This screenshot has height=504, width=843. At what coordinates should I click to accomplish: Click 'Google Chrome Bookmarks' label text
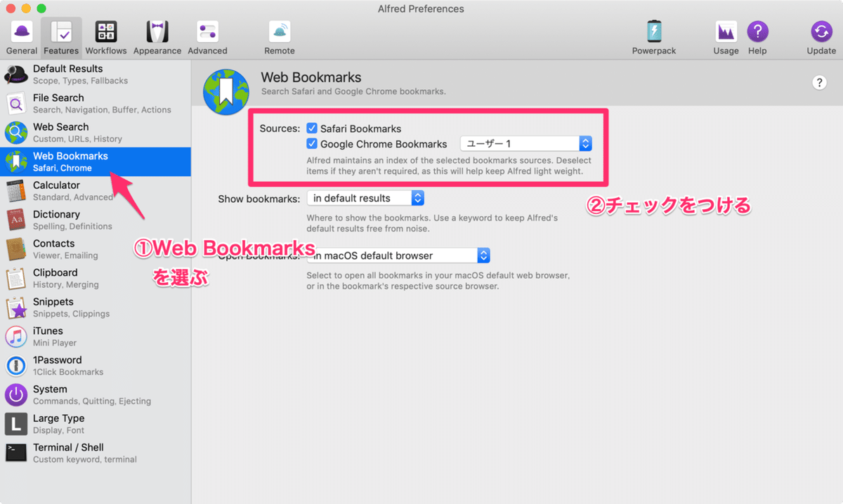[384, 144]
